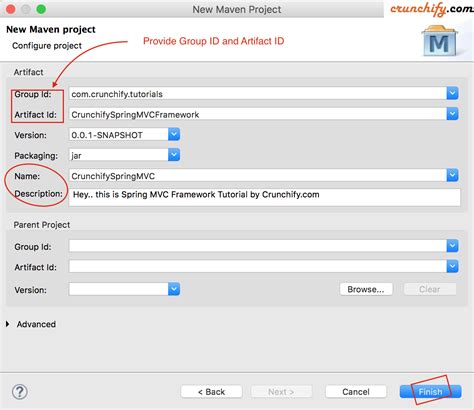Click the Browse... button

point(366,289)
